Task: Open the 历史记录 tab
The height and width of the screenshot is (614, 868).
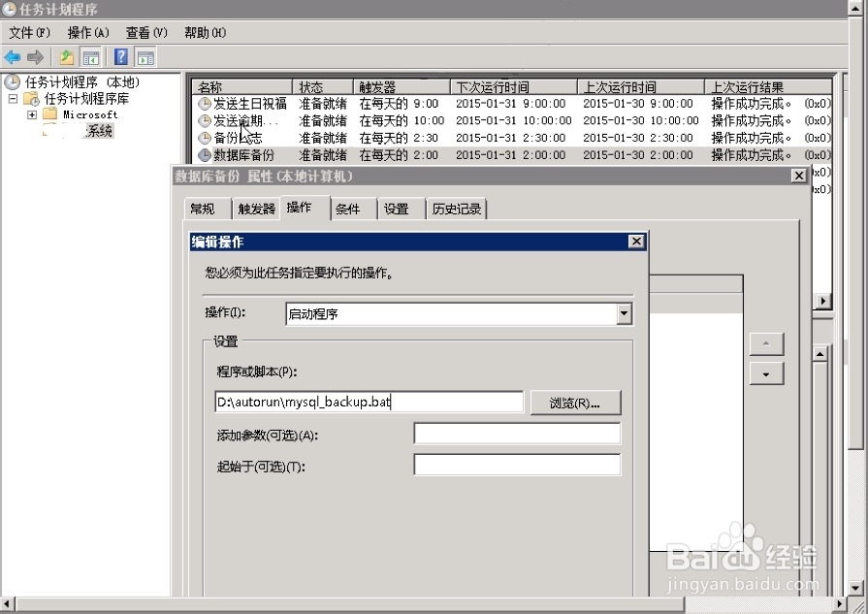Action: point(457,208)
